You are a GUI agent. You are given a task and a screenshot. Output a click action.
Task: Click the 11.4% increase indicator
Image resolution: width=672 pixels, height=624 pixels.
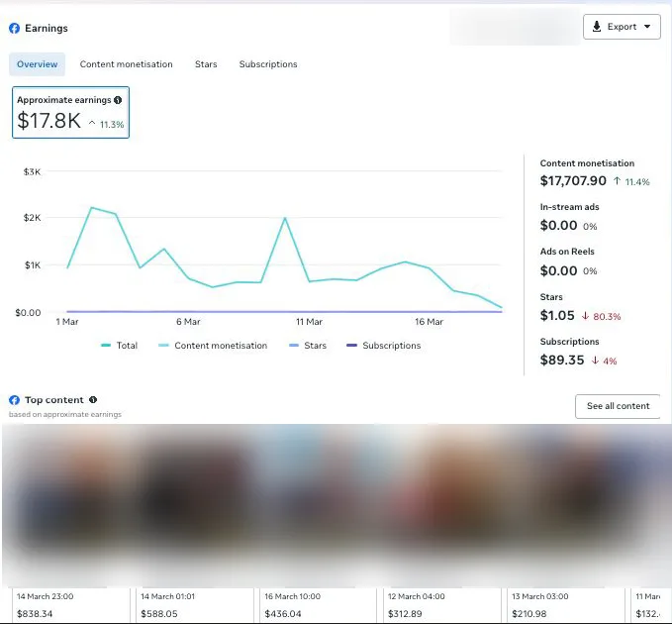pyautogui.click(x=631, y=182)
